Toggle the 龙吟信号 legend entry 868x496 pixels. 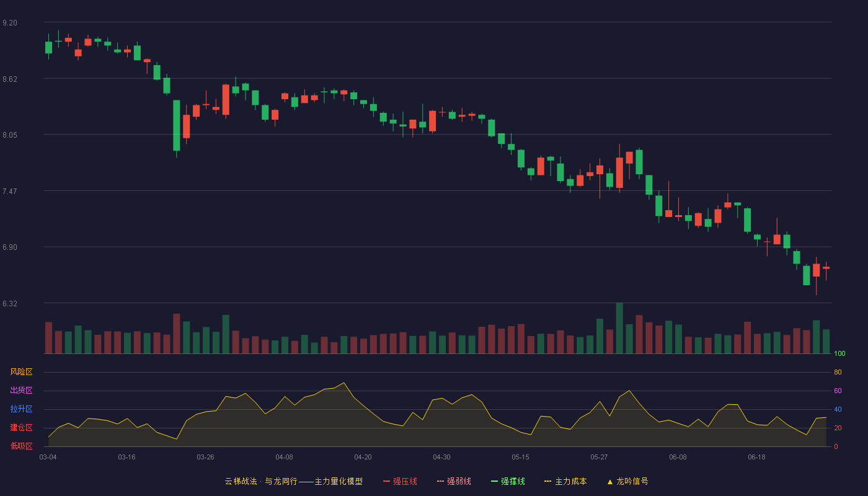pyautogui.click(x=627, y=481)
